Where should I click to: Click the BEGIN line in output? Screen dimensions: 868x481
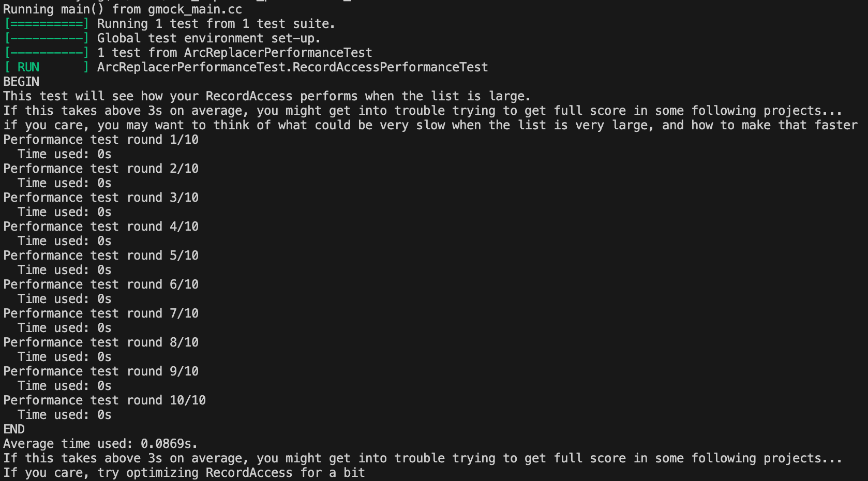coord(21,82)
